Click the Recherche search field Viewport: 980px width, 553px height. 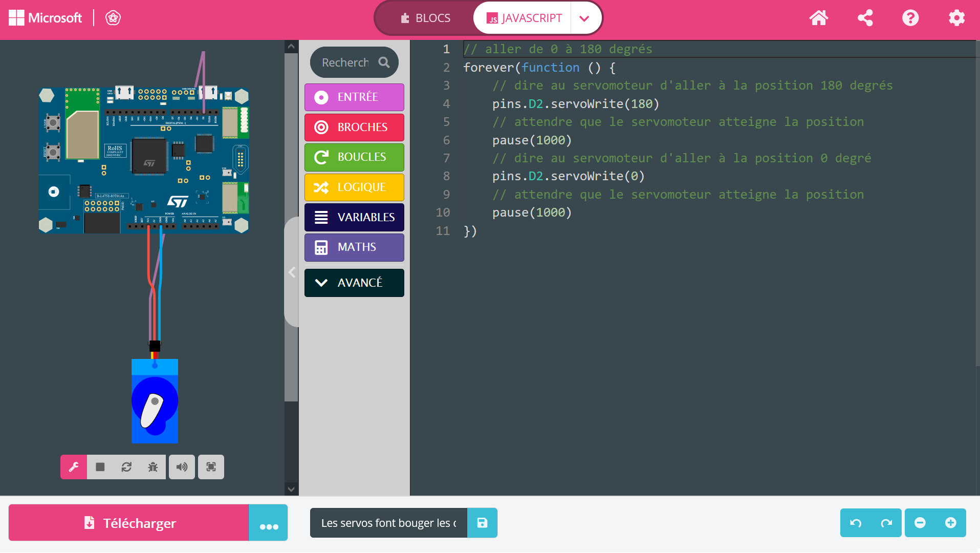pos(346,62)
